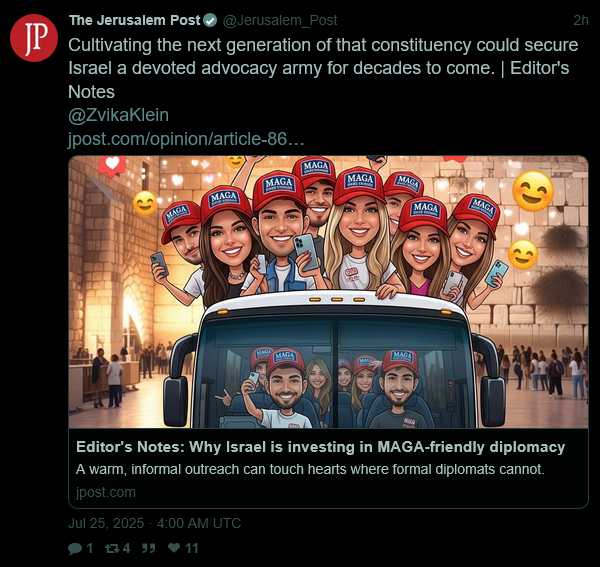Open the @ZvikaKlein mention
The width and height of the screenshot is (600, 567).
(118, 115)
